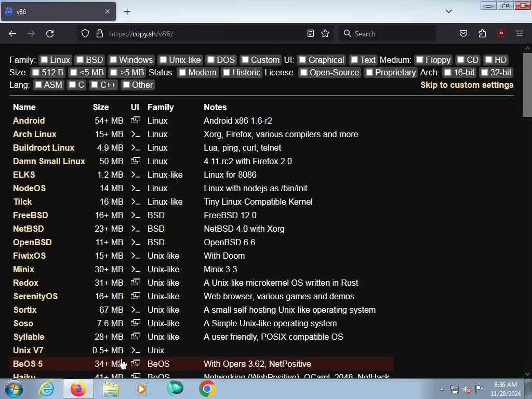This screenshot has width=532, height=399.
Task: Check the 16-bit arch filter
Action: [x=448, y=72]
